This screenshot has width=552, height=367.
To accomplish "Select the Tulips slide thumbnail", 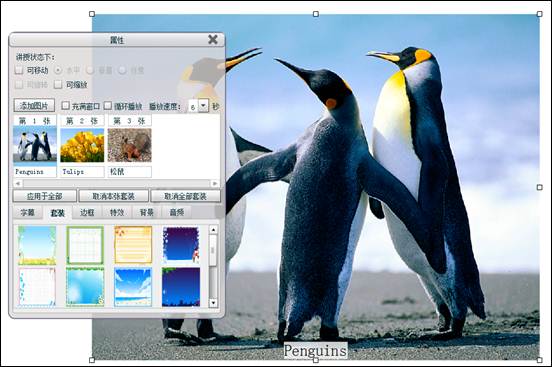I will tap(82, 145).
